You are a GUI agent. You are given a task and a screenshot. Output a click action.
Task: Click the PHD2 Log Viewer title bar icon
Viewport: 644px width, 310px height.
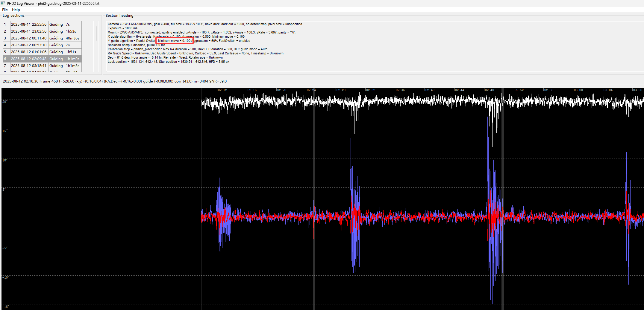[x=3, y=3]
